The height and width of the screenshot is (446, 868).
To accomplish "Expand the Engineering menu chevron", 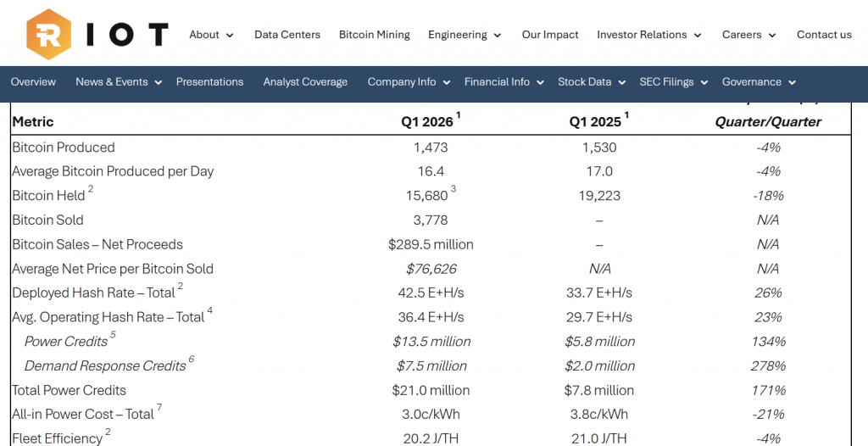I will point(497,36).
